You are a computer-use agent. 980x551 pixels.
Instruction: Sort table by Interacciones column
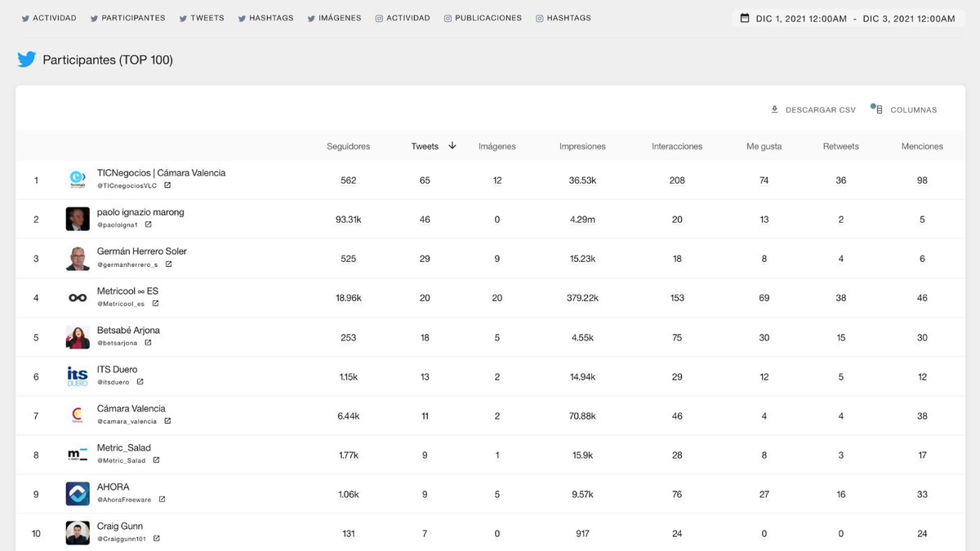tap(677, 146)
